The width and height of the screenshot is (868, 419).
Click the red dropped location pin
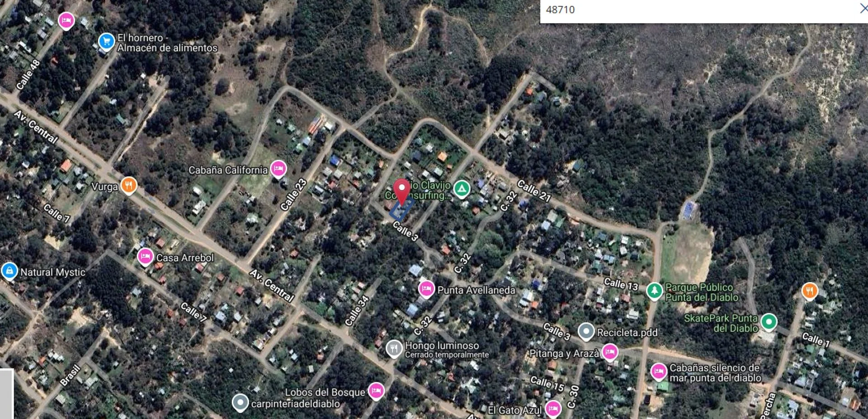401,192
